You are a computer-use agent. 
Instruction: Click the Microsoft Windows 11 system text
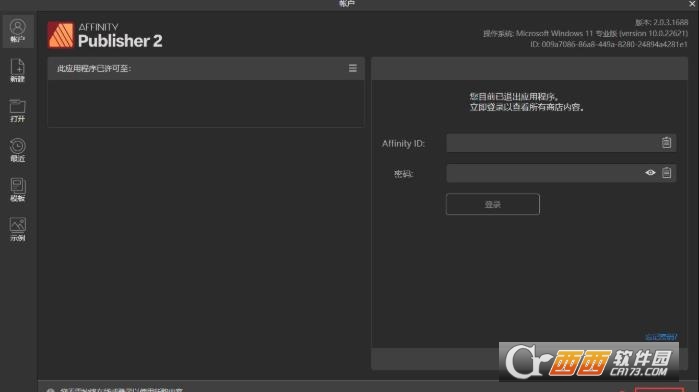(x=585, y=33)
